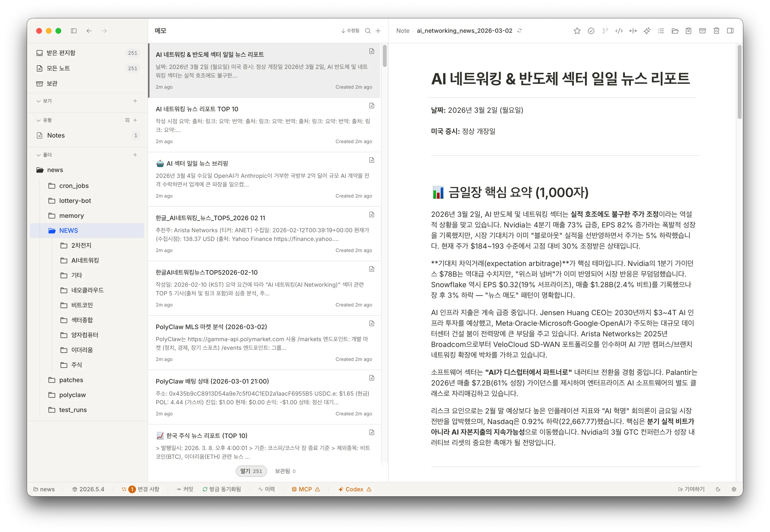Click 방금 동기화됨 sync status
Screen dimensions: 770x532
tap(222, 490)
